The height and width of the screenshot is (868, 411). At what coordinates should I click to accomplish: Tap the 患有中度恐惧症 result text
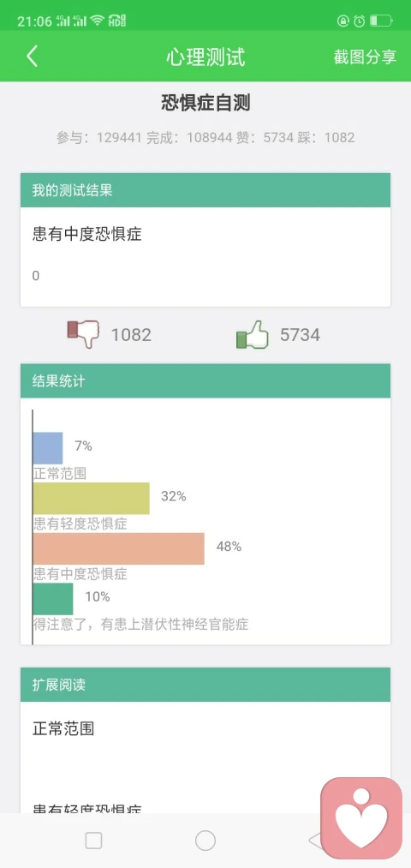[x=86, y=234]
